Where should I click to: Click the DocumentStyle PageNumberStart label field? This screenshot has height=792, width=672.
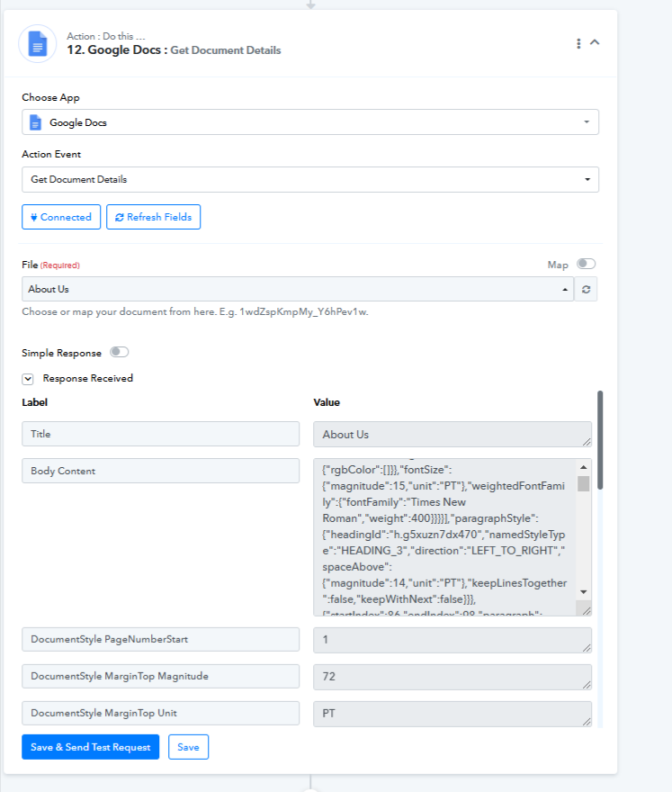pyautogui.click(x=160, y=640)
